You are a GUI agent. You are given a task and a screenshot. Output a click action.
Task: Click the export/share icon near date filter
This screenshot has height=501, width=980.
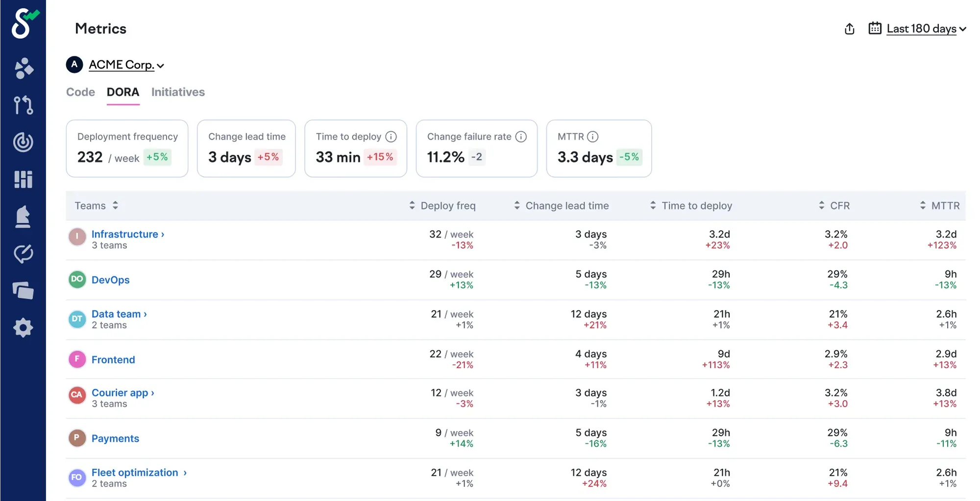coord(849,28)
